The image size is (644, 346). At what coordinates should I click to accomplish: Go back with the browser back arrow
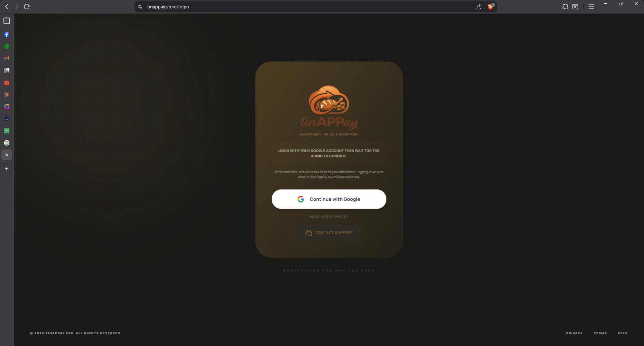[x=7, y=7]
